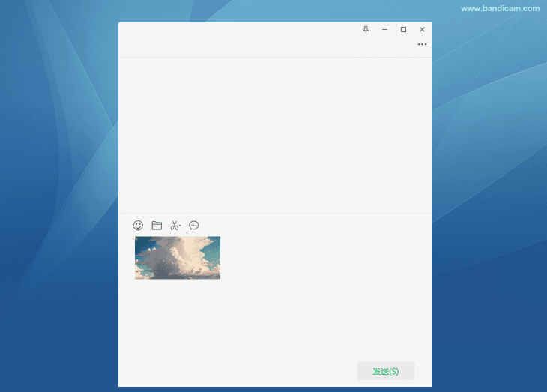The image size is (547, 392).
Task: Select the cloud image in the message box
Action: (178, 258)
